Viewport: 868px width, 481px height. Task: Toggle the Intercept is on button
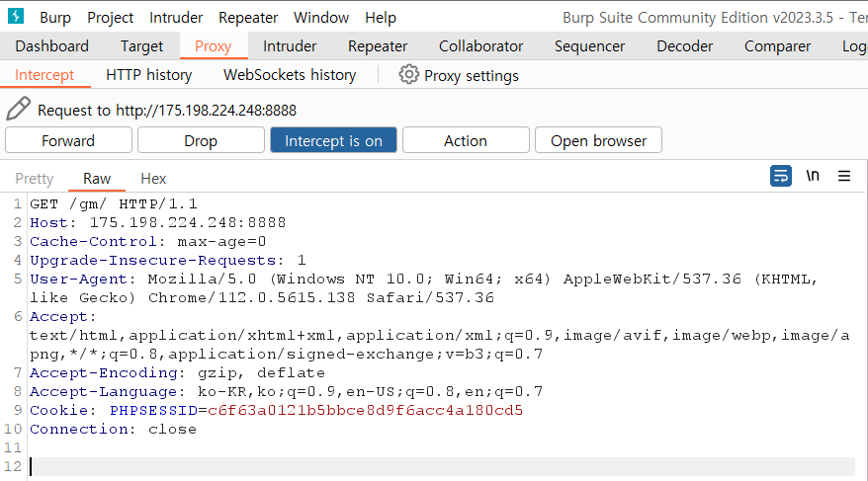tap(333, 140)
